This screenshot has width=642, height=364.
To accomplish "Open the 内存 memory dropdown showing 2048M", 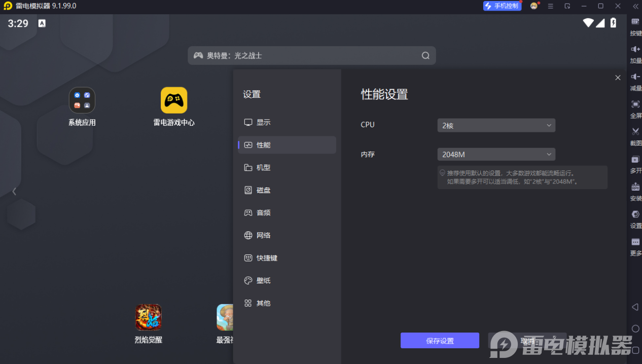I will point(496,154).
